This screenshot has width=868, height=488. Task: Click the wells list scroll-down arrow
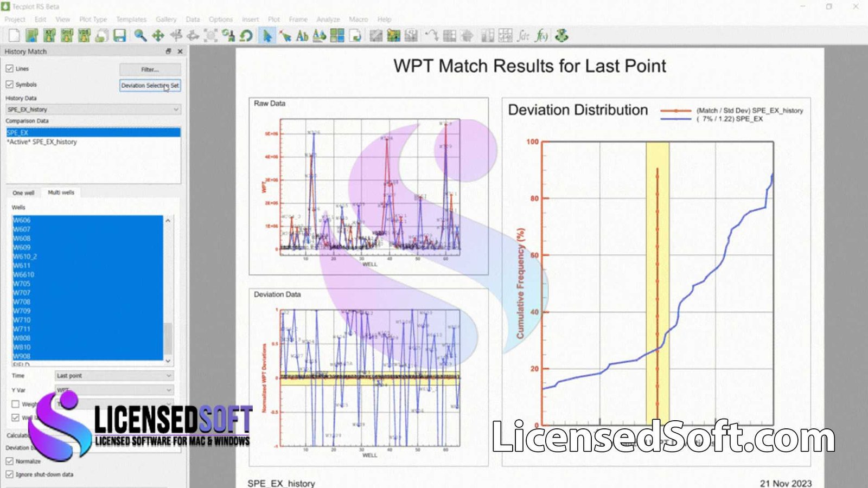coord(168,361)
